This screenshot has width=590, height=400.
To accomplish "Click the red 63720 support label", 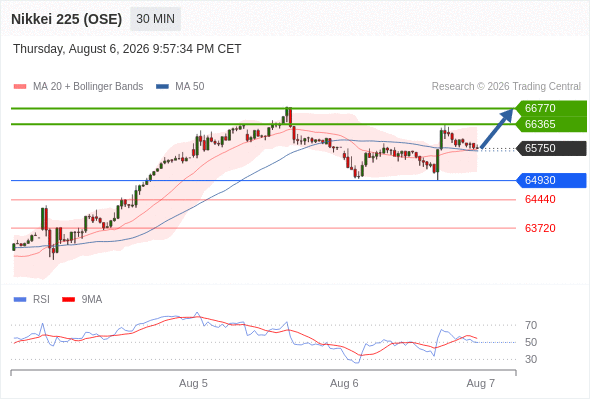I will pos(540,228).
